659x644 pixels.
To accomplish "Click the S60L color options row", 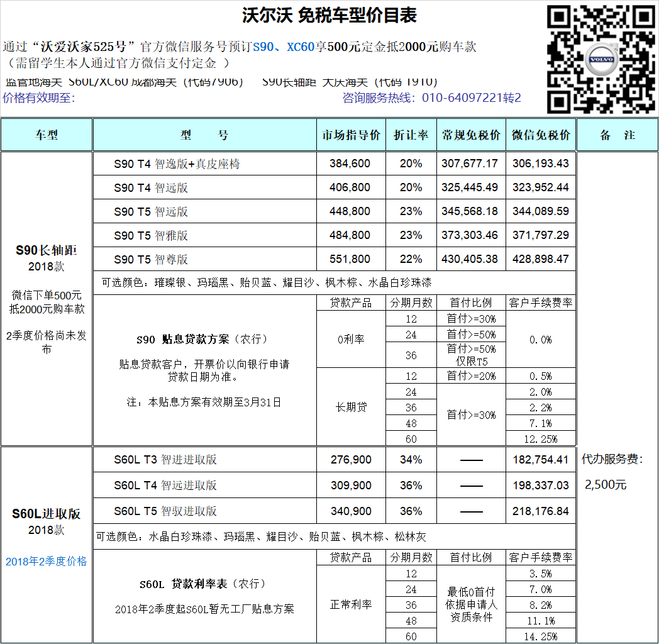I will coord(334,536).
